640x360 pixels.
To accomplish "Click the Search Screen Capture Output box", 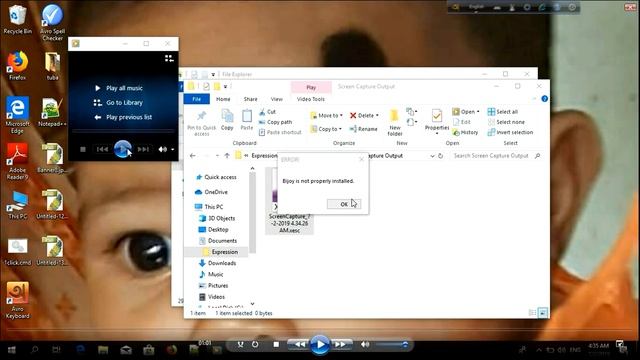I will [x=496, y=156].
